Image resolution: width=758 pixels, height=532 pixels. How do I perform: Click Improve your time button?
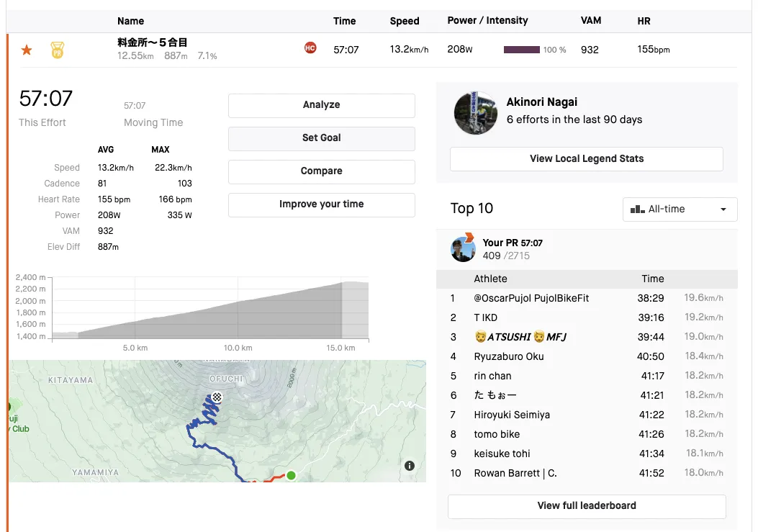pos(321,204)
